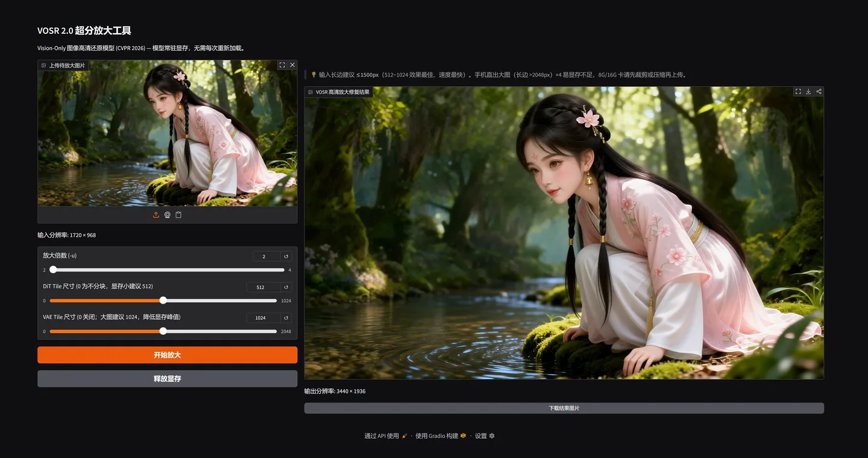
Task: Click the 上传待放大图片 panel label
Action: point(63,65)
